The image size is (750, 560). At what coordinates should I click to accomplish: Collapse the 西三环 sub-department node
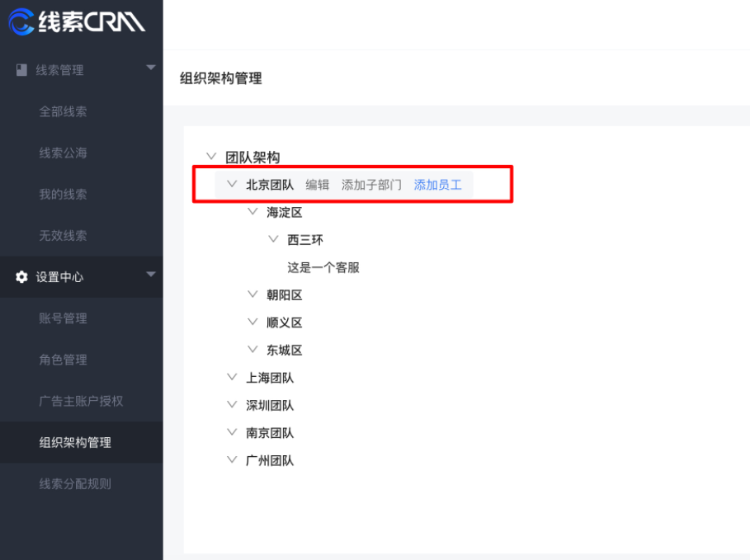(273, 239)
